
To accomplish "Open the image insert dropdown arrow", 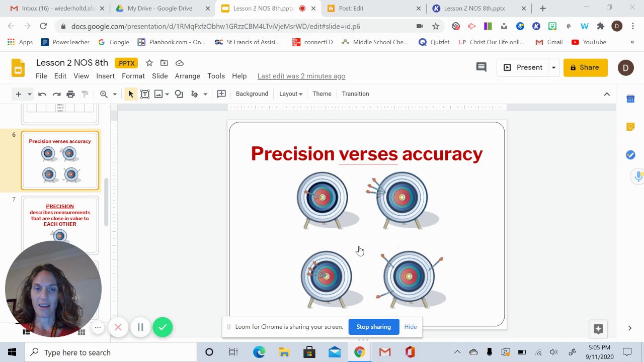I will (x=167, y=94).
